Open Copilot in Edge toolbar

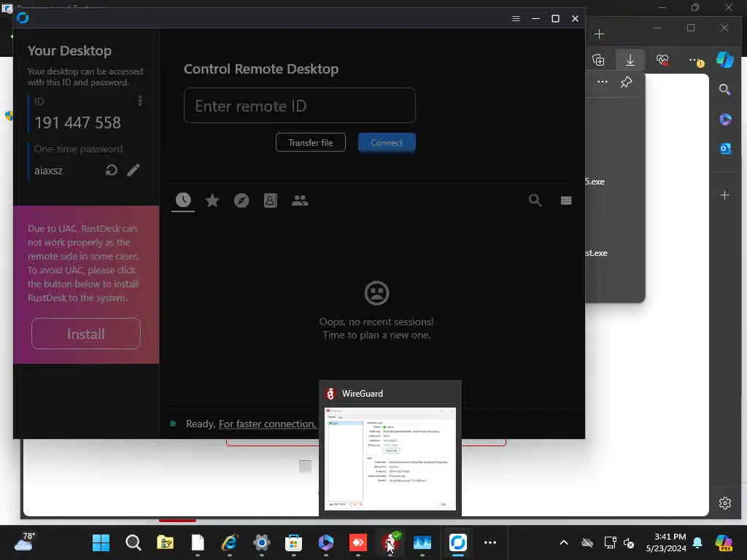tap(724, 60)
